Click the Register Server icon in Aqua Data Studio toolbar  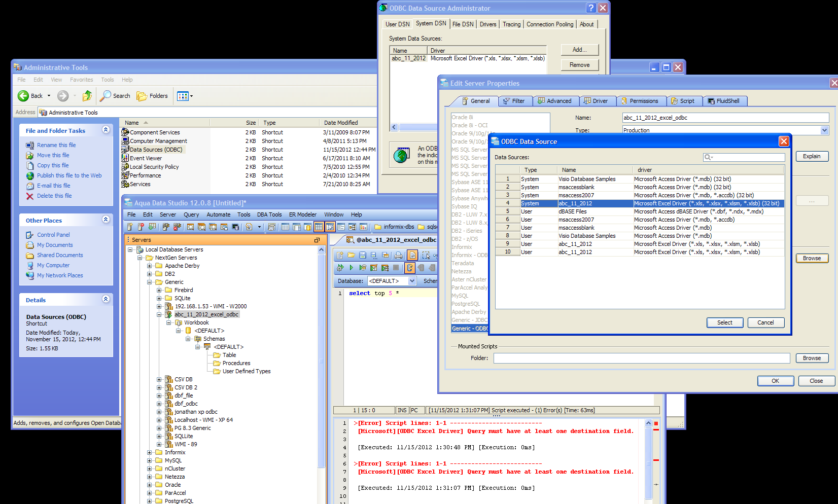coord(130,227)
